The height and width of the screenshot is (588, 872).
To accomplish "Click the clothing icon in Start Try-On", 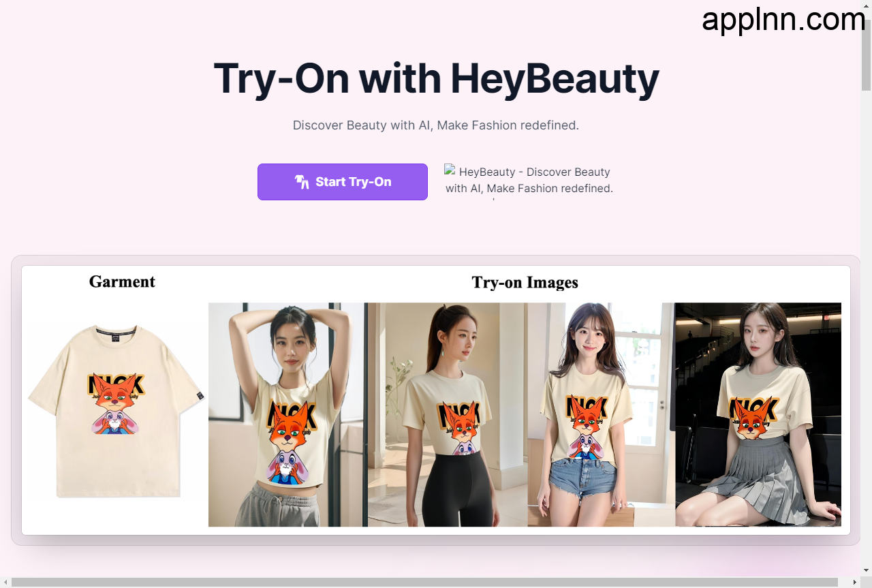I will 302,182.
